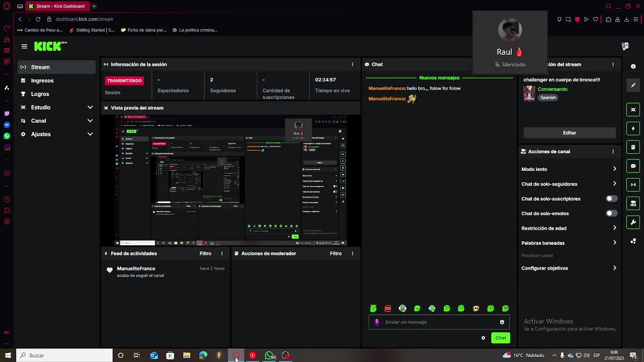Viewport: 644px width, 362px height.
Task: Select Logros in the sidebar
Action: tap(56, 94)
